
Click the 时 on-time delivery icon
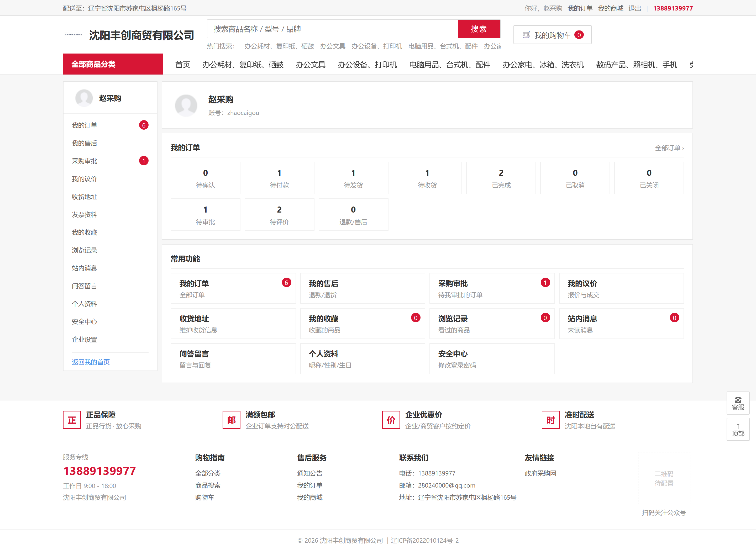[x=550, y=420]
